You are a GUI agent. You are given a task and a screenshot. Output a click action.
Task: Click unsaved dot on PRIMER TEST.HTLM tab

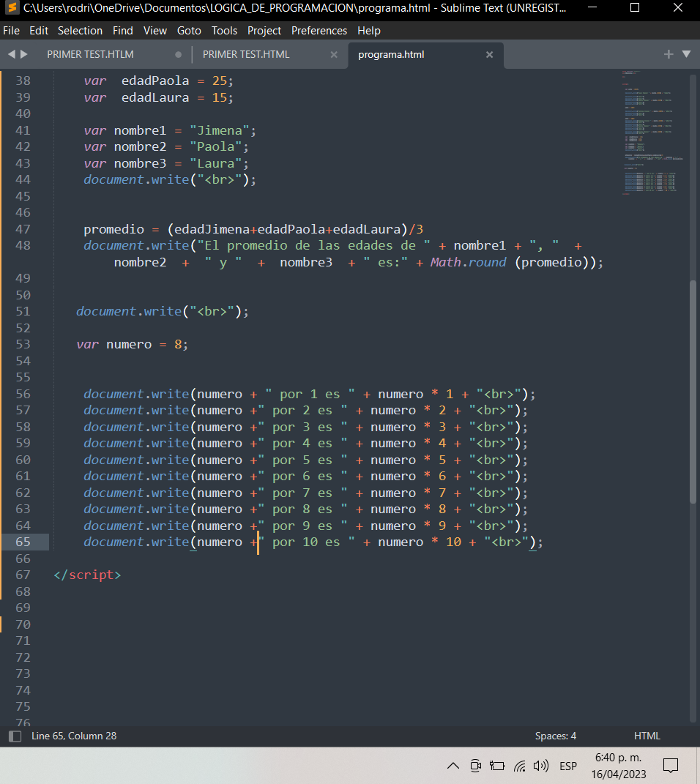178,54
